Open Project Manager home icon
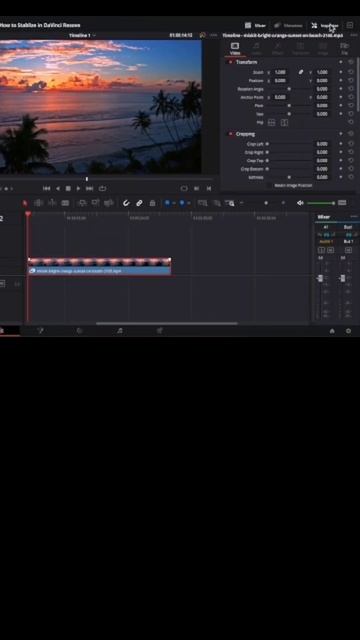This screenshot has height=640, width=360. pyautogui.click(x=332, y=331)
